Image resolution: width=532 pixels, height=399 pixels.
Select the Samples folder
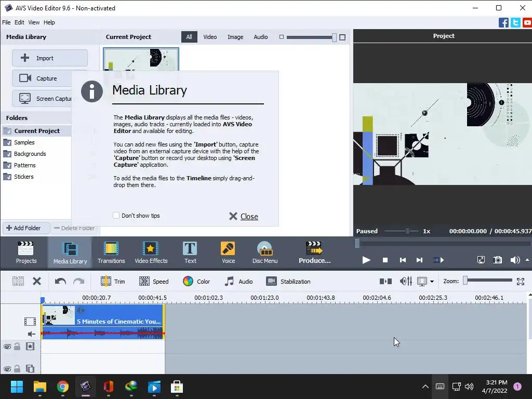click(24, 142)
